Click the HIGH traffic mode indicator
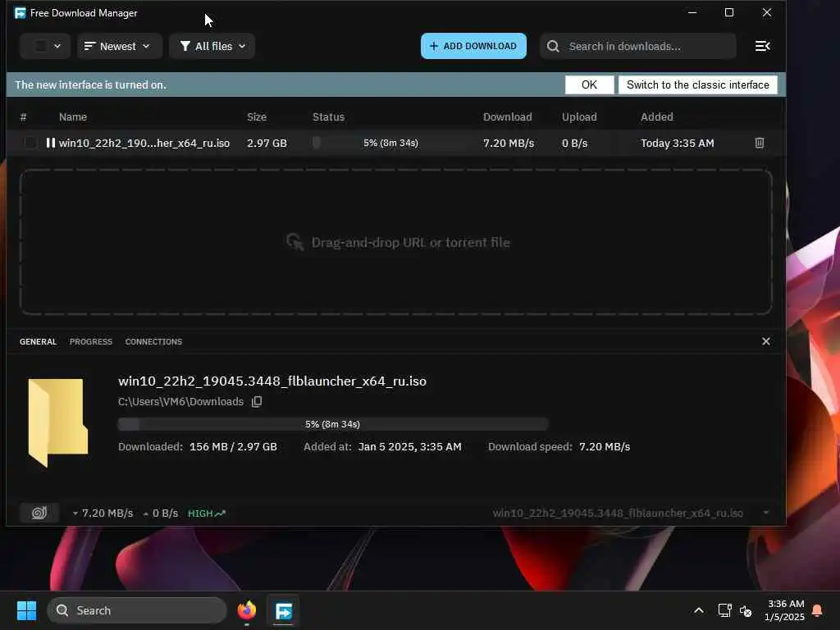Viewport: 840px width, 630px height. pyautogui.click(x=207, y=514)
